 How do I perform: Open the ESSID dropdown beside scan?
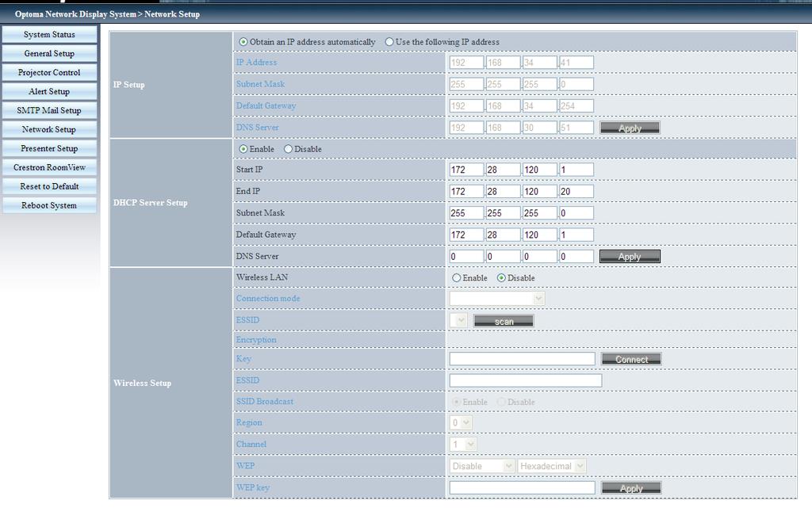click(x=458, y=320)
